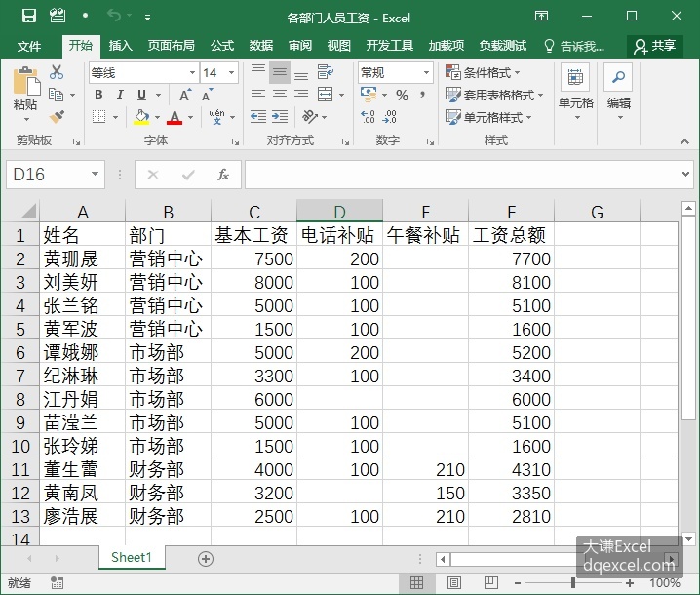The width and height of the screenshot is (700, 595).
Task: Toggle top vertical alignment
Action: (258, 71)
